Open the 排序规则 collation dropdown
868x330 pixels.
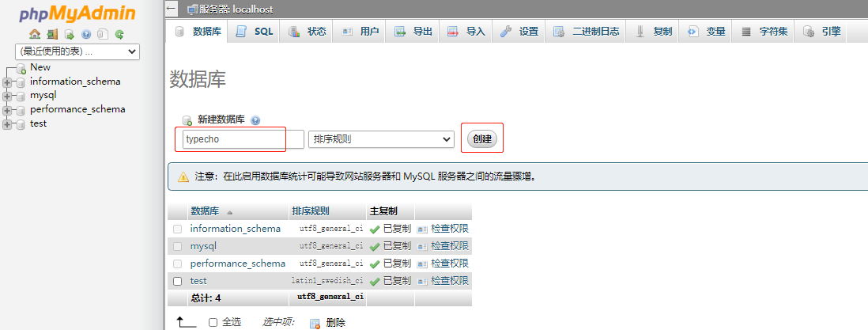(381, 139)
